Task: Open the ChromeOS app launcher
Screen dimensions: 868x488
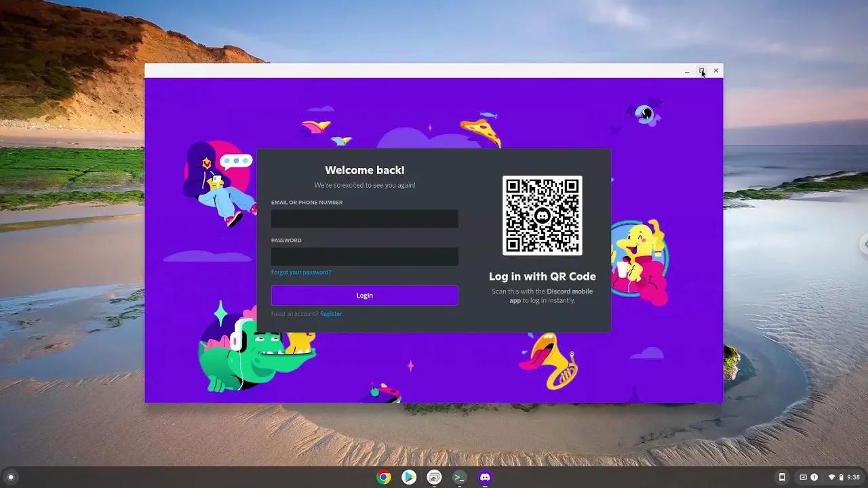Action: click(x=12, y=476)
